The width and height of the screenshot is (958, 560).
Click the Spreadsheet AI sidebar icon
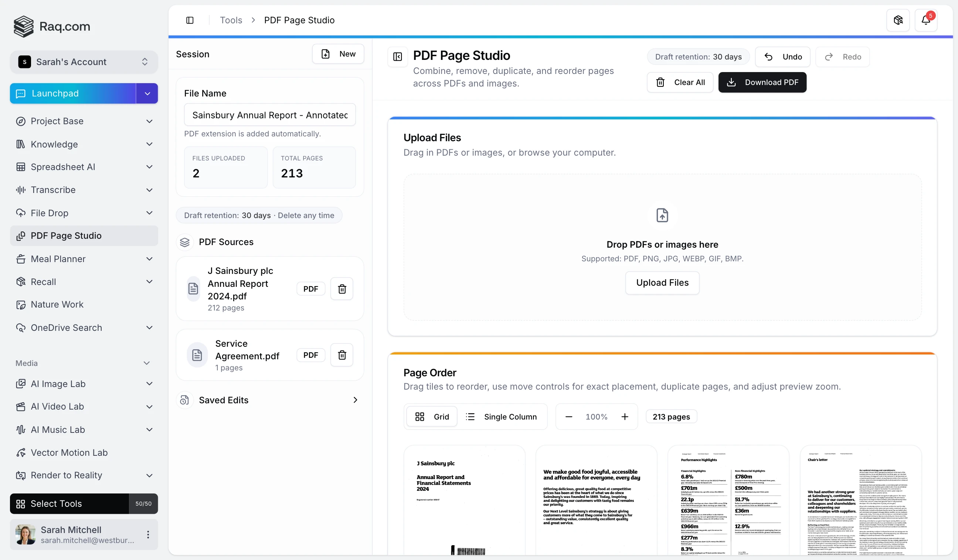[21, 167]
